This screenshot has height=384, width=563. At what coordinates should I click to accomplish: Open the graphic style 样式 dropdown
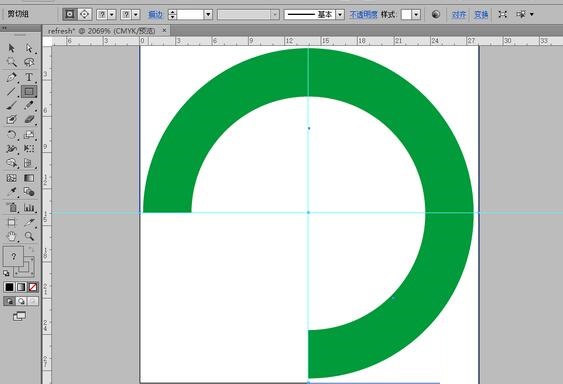416,14
